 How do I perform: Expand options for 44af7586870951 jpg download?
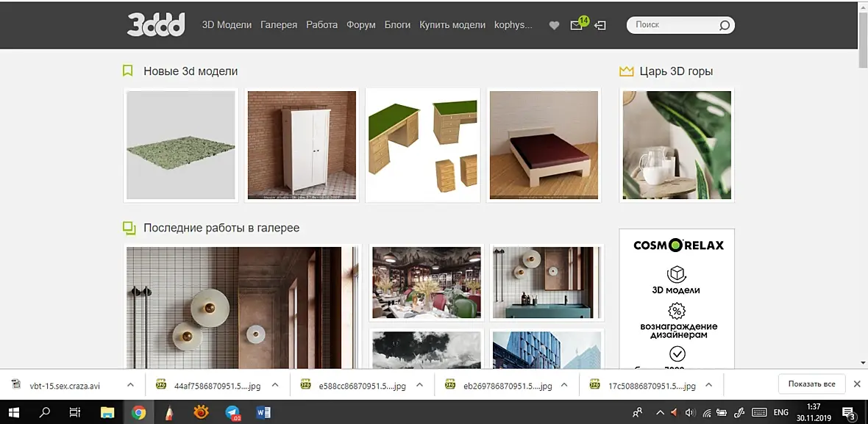tap(275, 385)
